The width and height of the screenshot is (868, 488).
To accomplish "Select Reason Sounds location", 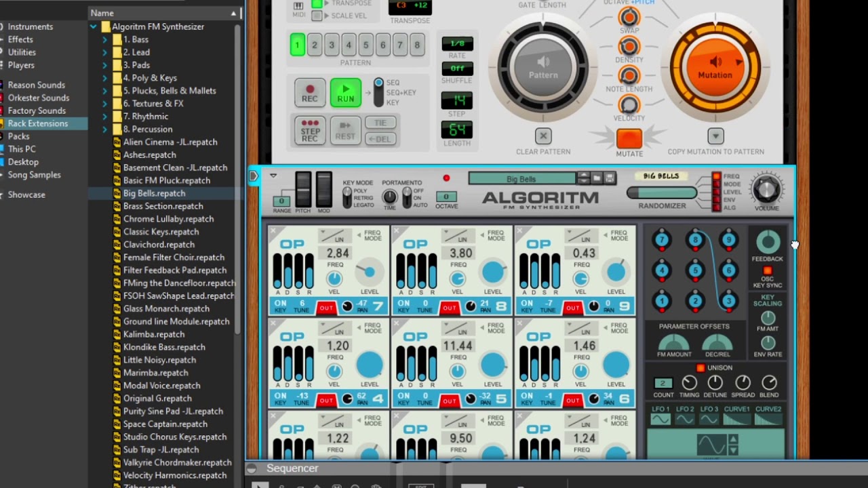I will 36,85.
